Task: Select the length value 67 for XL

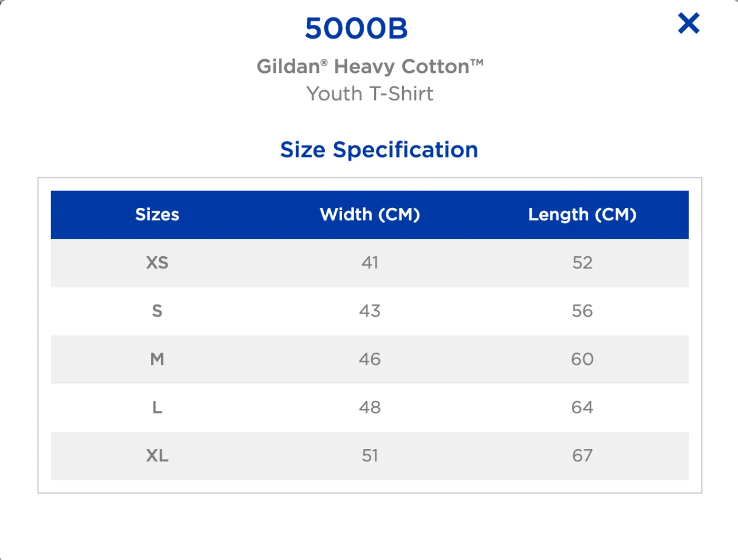Action: [x=582, y=456]
